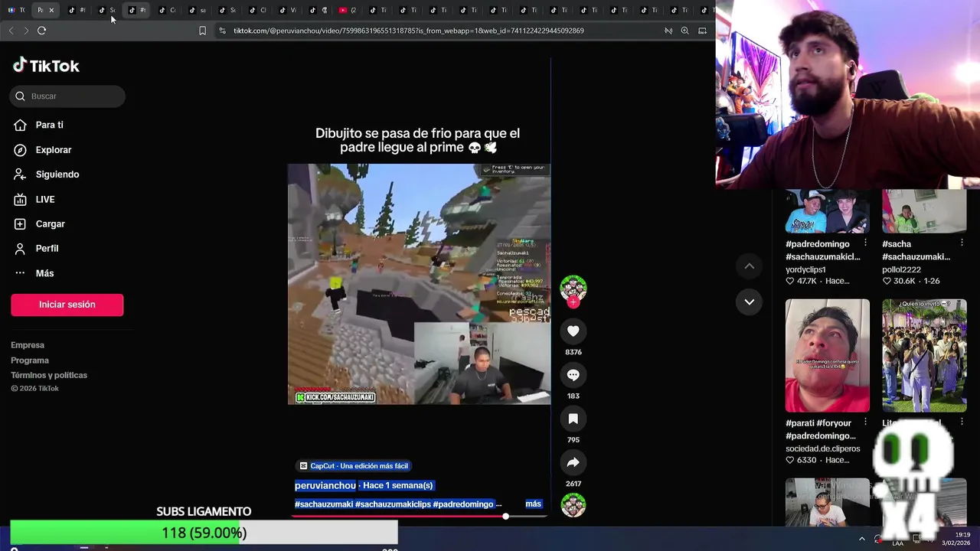Image resolution: width=980 pixels, height=551 pixels.
Task: Click the browser zoom magnifier icon
Action: coord(684,31)
